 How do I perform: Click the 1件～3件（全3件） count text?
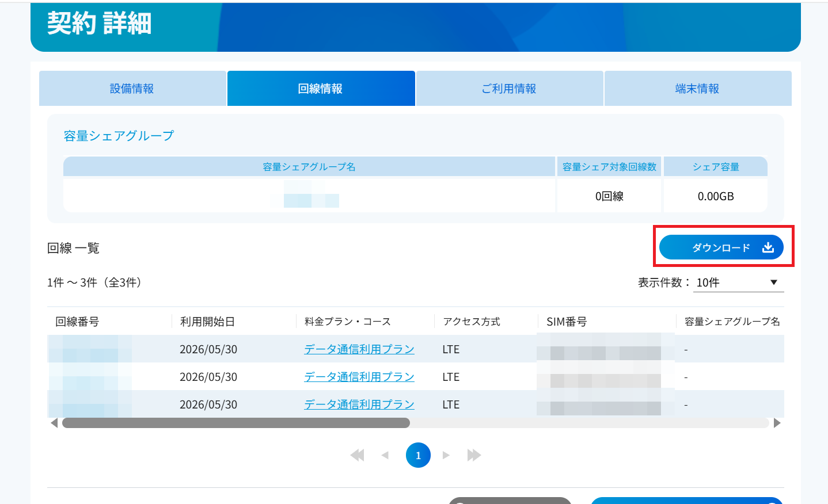(95, 282)
